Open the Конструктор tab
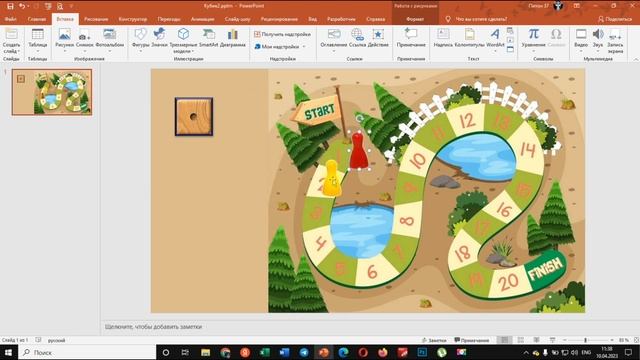This screenshot has width=640, height=360. point(133,19)
